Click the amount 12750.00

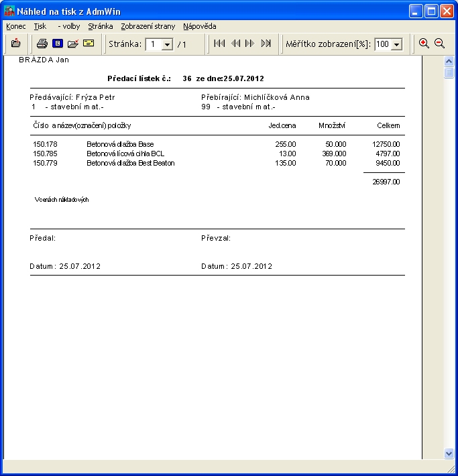[x=386, y=144]
